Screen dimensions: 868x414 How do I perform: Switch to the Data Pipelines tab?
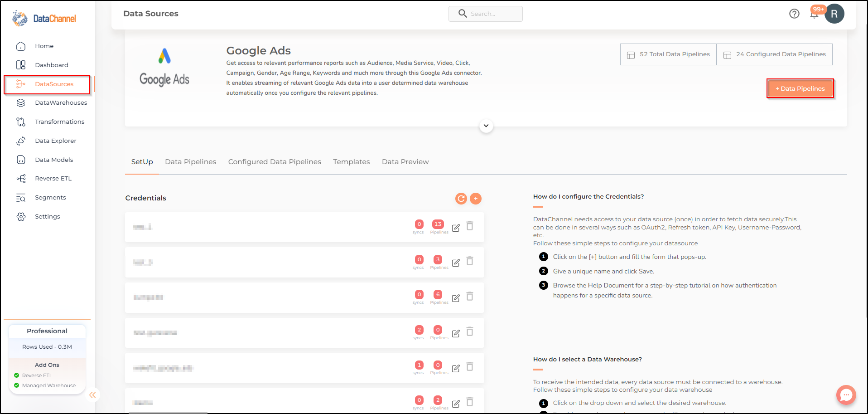click(190, 162)
